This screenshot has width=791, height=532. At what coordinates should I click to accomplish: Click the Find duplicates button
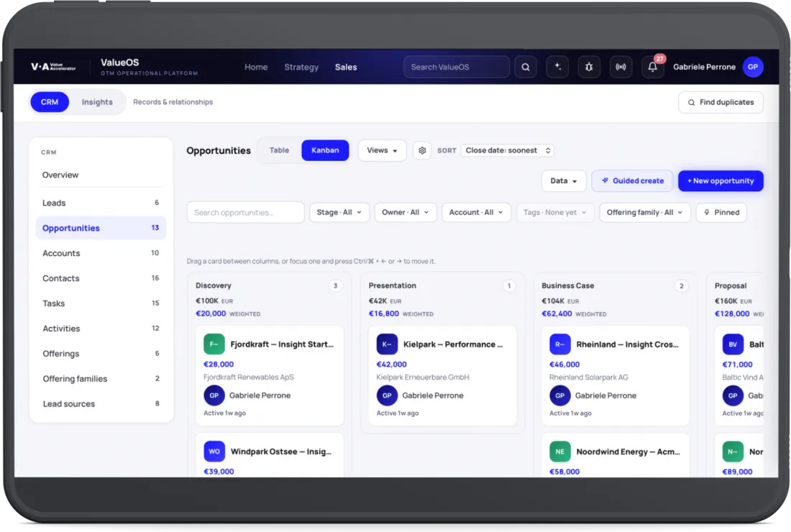click(x=721, y=102)
